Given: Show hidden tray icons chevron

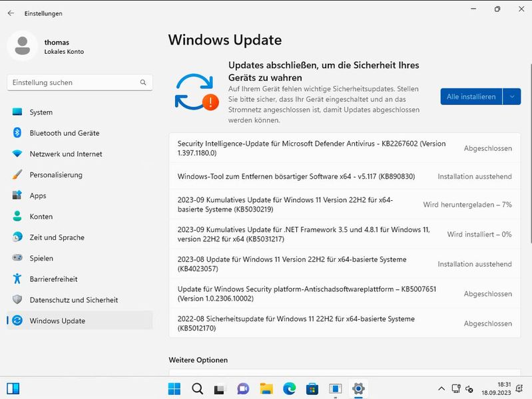Looking at the screenshot, I should [x=441, y=388].
